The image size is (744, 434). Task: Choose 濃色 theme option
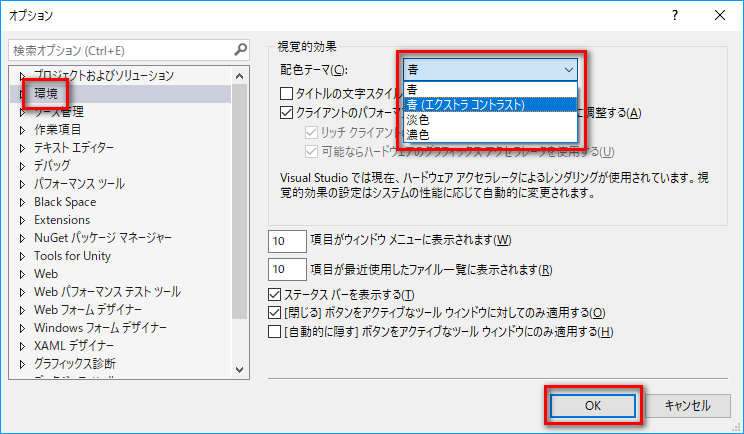point(490,135)
